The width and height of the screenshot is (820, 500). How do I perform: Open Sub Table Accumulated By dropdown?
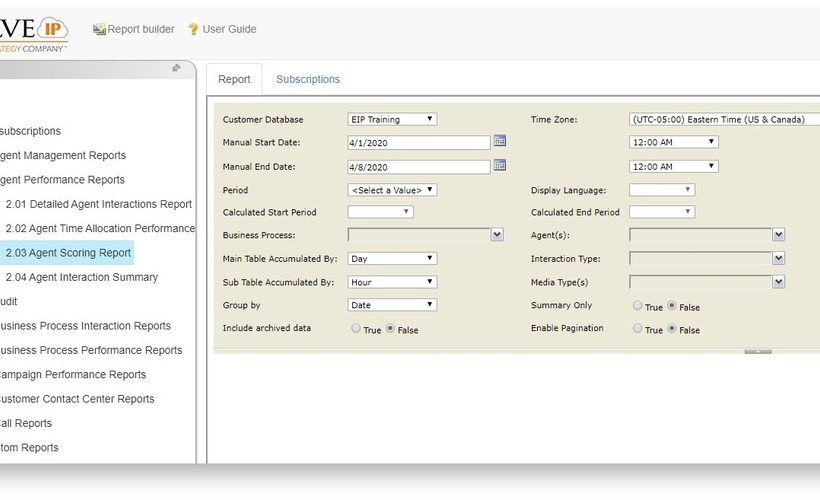tap(392, 282)
